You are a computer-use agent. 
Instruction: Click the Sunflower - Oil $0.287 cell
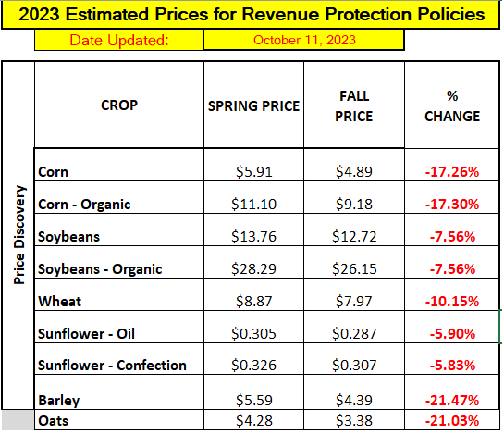[x=354, y=327]
